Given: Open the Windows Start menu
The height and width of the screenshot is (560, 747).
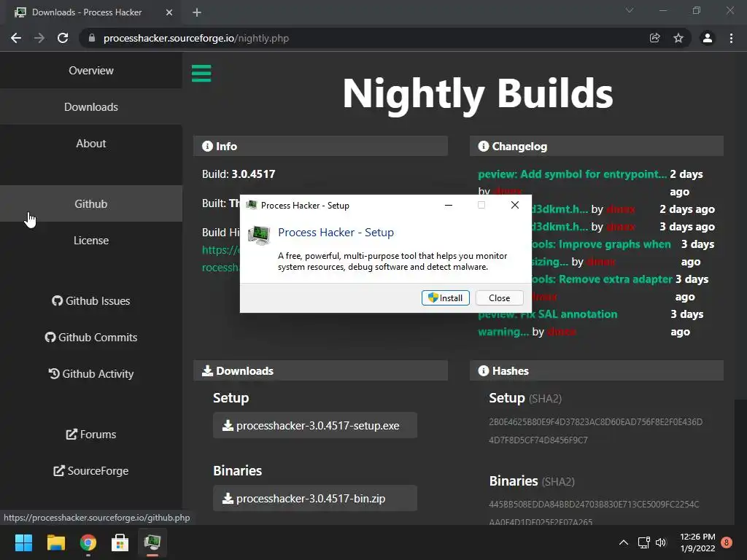Looking at the screenshot, I should click(23, 542).
